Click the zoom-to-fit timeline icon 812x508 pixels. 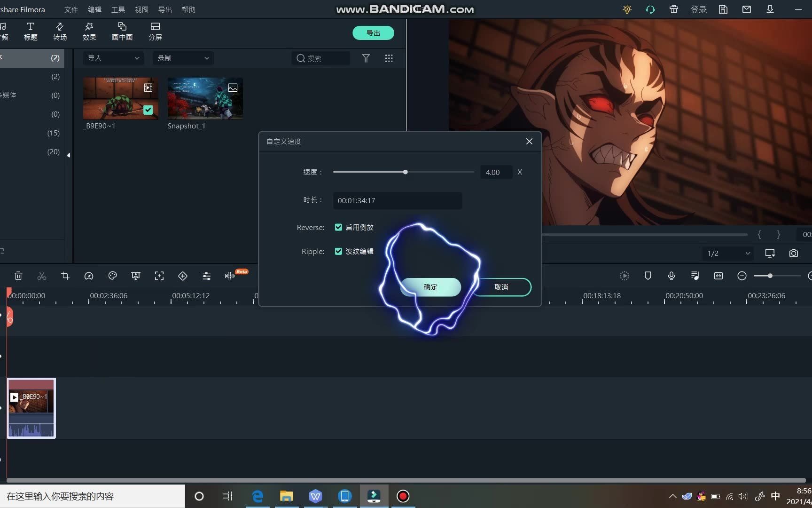(718, 276)
